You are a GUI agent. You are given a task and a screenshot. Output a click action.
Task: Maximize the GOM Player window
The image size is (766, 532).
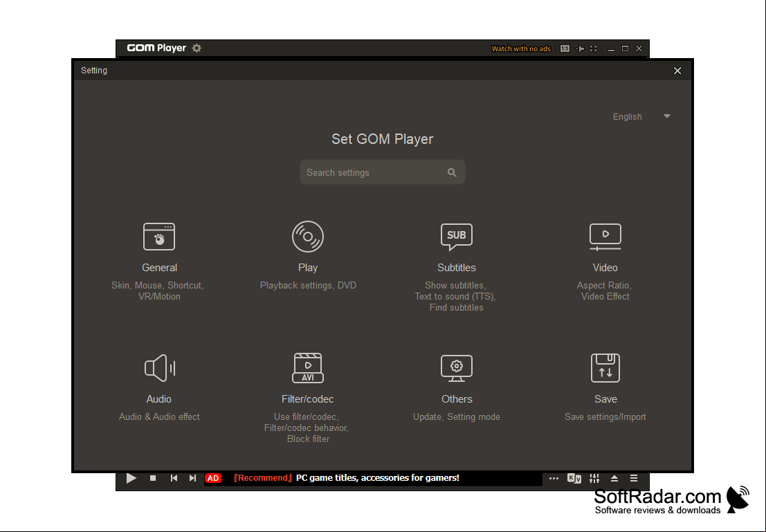pyautogui.click(x=625, y=48)
